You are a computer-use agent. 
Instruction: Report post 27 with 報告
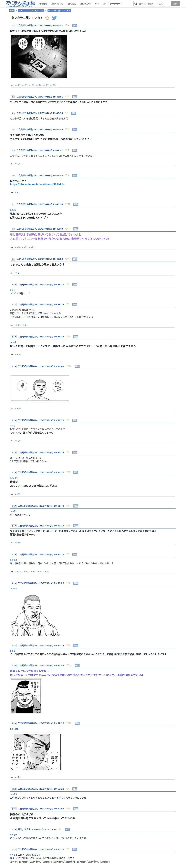(x=75, y=849)
